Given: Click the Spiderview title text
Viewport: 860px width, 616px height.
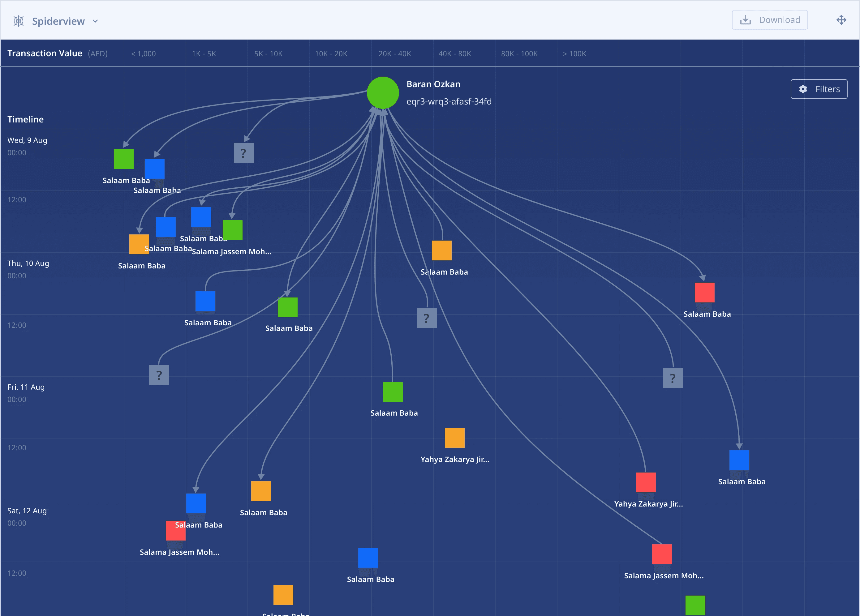Looking at the screenshot, I should (58, 21).
